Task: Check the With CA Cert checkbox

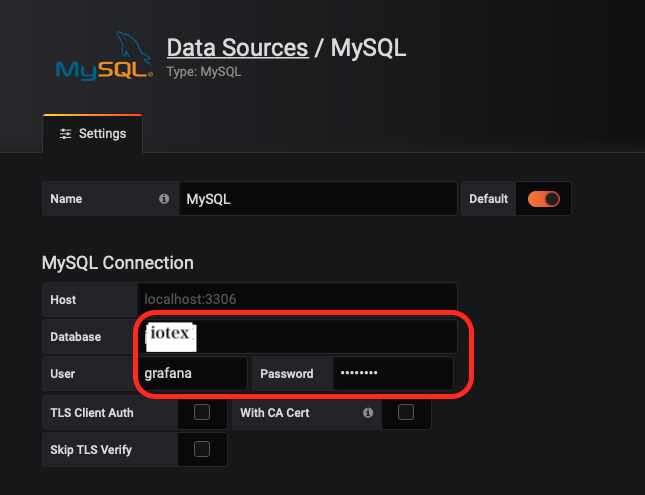Action: (x=406, y=412)
